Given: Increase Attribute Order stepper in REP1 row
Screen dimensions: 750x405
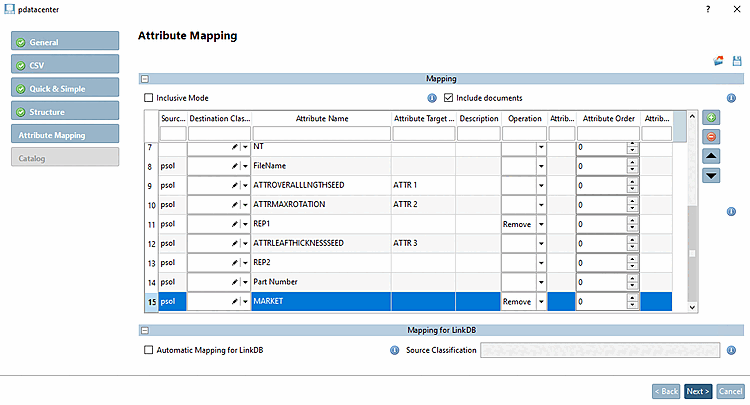Looking at the screenshot, I should click(x=632, y=221).
